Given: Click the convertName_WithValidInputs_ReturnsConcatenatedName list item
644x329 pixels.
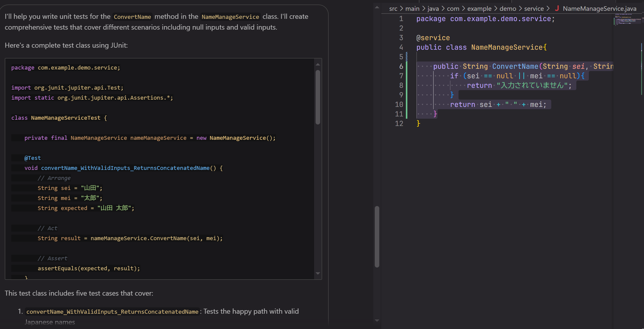Looking at the screenshot, I should pyautogui.click(x=113, y=312).
